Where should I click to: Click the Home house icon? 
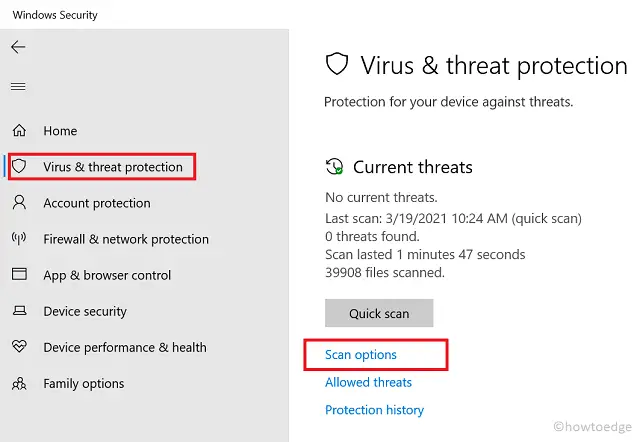(19, 131)
